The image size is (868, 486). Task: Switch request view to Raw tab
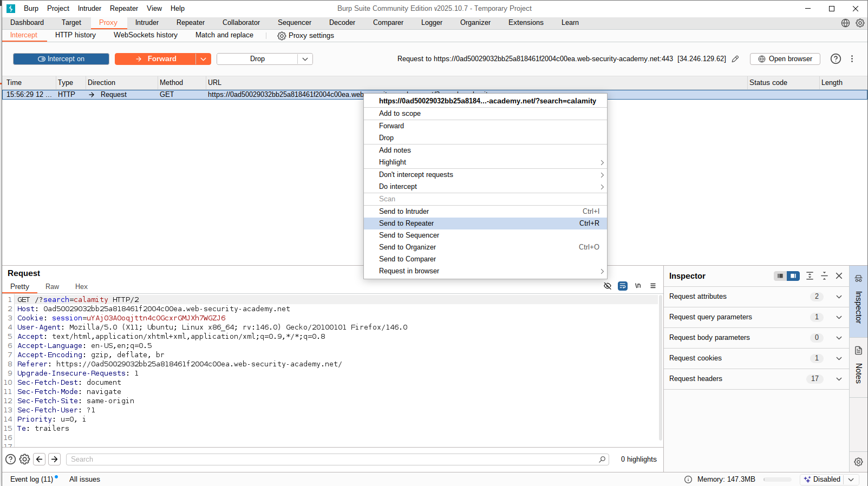pyautogui.click(x=53, y=287)
